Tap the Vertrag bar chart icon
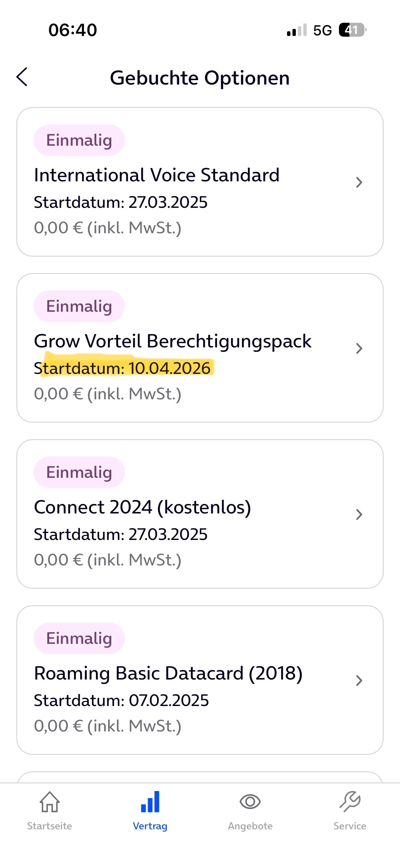Viewport: 400px width, 868px height. 150,802
